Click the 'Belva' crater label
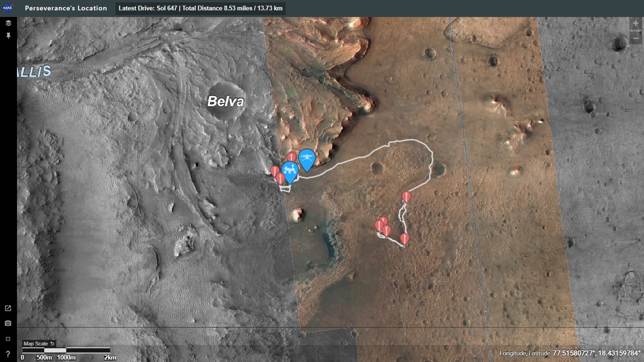 pos(226,101)
